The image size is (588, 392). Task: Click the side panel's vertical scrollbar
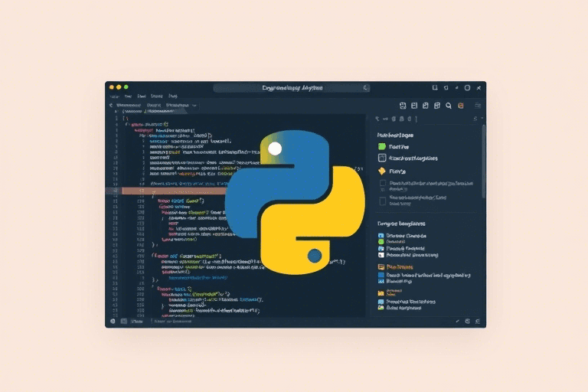pos(484,162)
